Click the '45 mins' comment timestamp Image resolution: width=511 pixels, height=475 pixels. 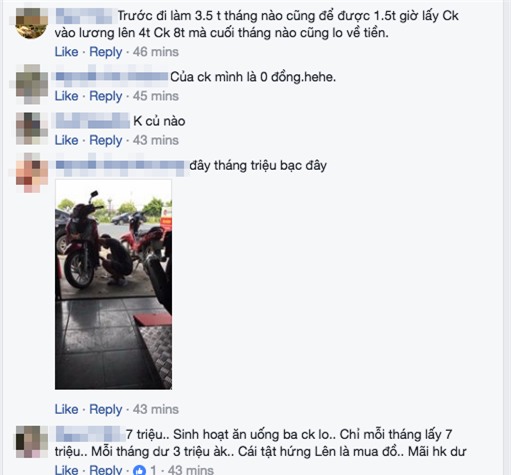[156, 96]
